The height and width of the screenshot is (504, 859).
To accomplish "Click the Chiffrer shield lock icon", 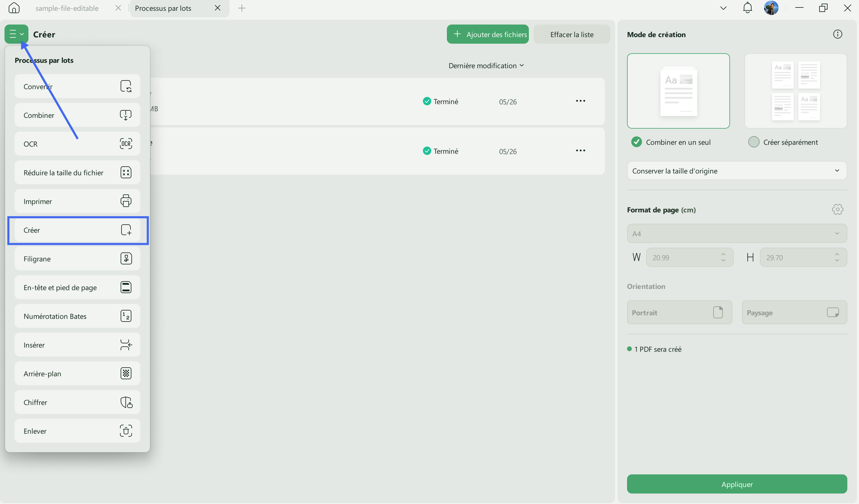I will point(126,402).
